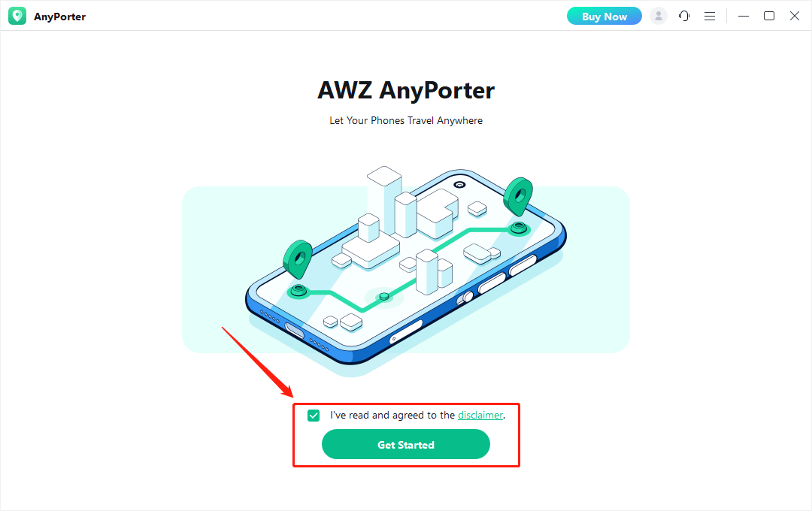The height and width of the screenshot is (511, 812).
Task: Open the hamburger menu
Action: point(710,16)
